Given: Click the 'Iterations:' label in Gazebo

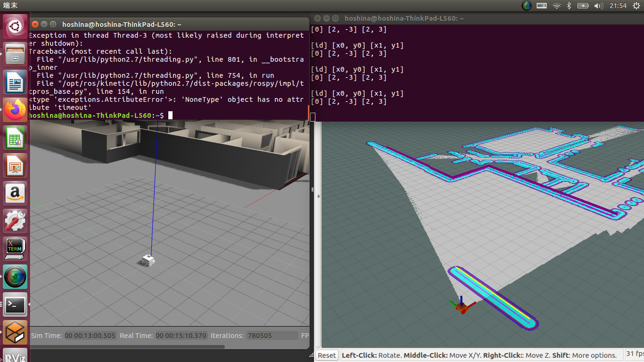Looking at the screenshot, I should click(227, 336).
